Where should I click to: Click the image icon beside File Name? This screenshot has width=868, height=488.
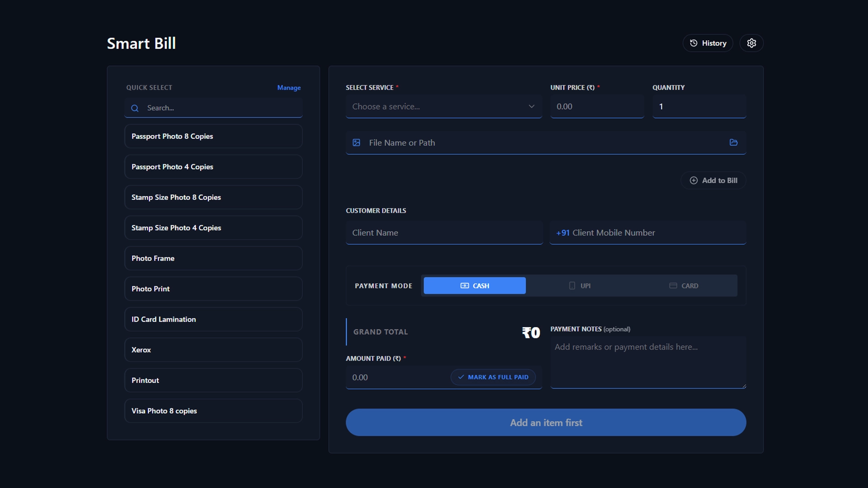point(356,142)
